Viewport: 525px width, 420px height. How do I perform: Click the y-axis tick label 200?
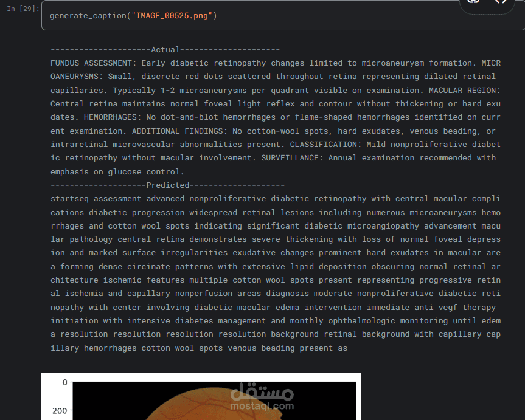pos(60,411)
